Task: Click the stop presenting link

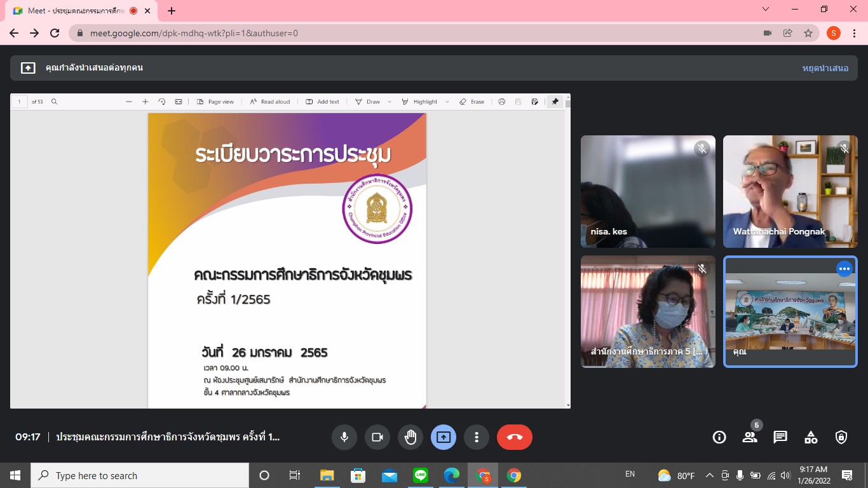Action: [x=825, y=68]
